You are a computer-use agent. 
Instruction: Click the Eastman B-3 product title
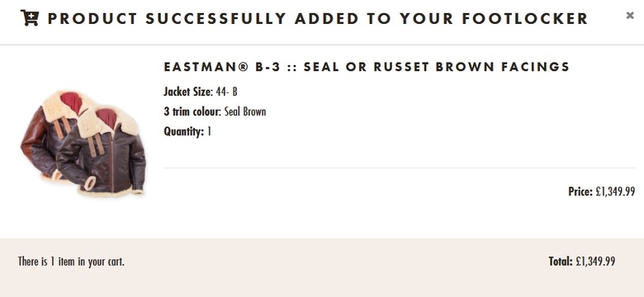pos(367,67)
